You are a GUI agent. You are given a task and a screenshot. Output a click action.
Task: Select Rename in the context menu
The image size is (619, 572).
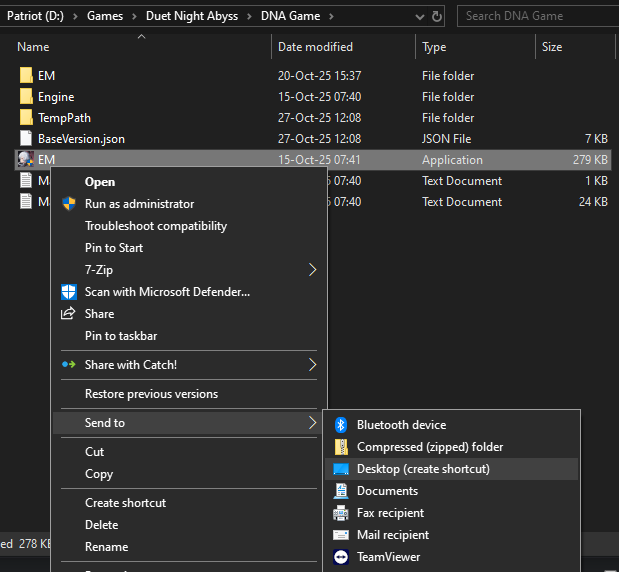pyautogui.click(x=106, y=547)
